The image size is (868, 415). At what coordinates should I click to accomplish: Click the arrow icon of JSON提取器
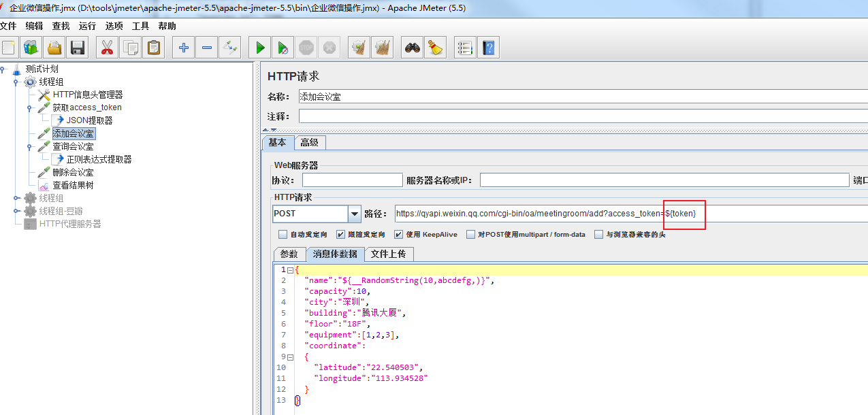58,120
